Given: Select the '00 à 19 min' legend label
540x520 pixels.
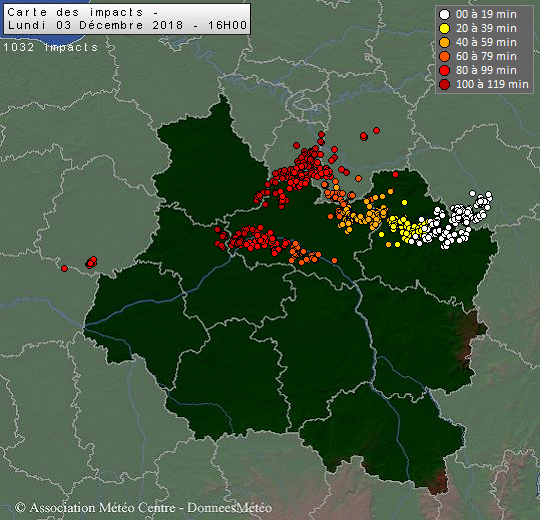Looking at the screenshot, I should point(486,14).
